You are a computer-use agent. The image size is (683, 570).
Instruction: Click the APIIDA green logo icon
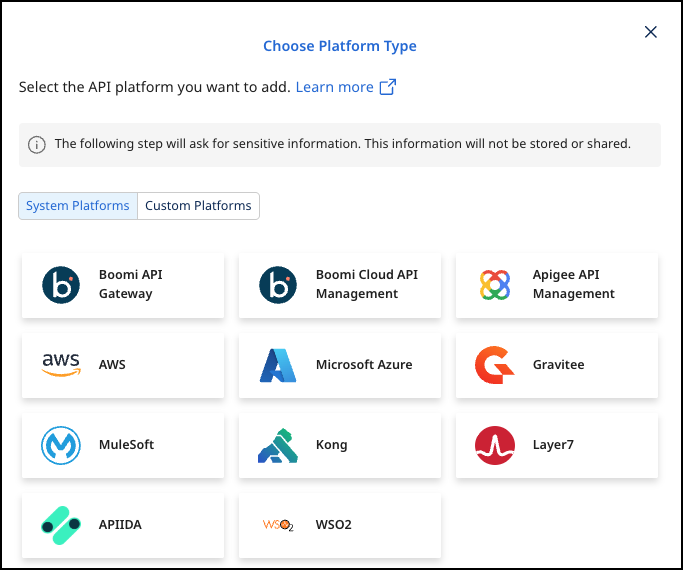(61, 525)
